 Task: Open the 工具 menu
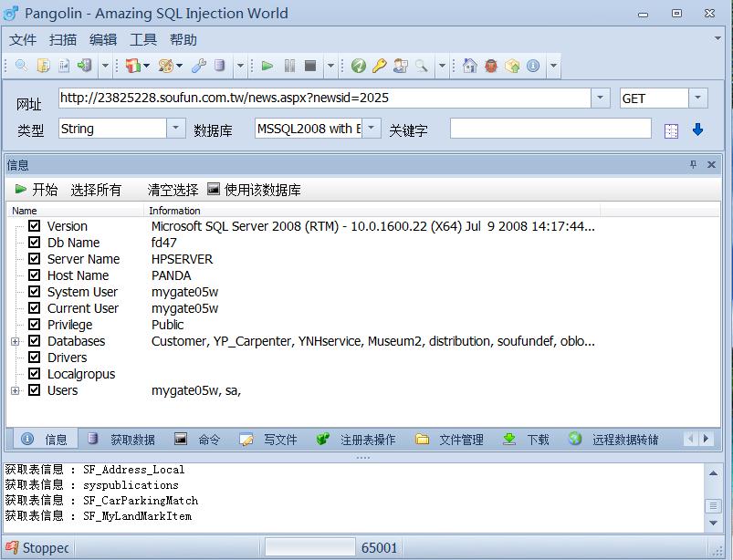tap(143, 40)
